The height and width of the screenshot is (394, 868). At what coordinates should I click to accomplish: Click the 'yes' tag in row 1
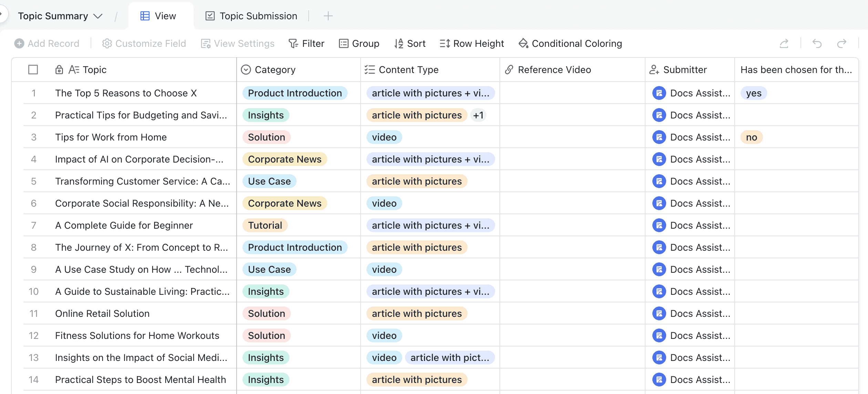coord(753,93)
